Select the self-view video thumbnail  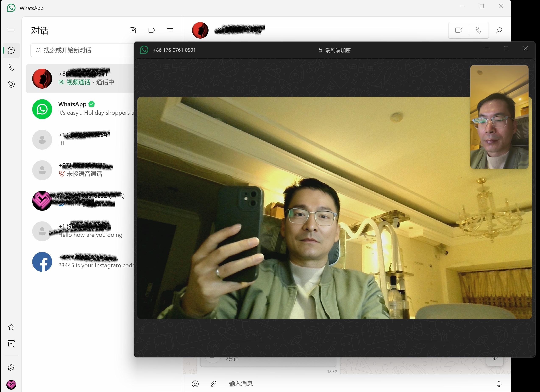(x=499, y=117)
